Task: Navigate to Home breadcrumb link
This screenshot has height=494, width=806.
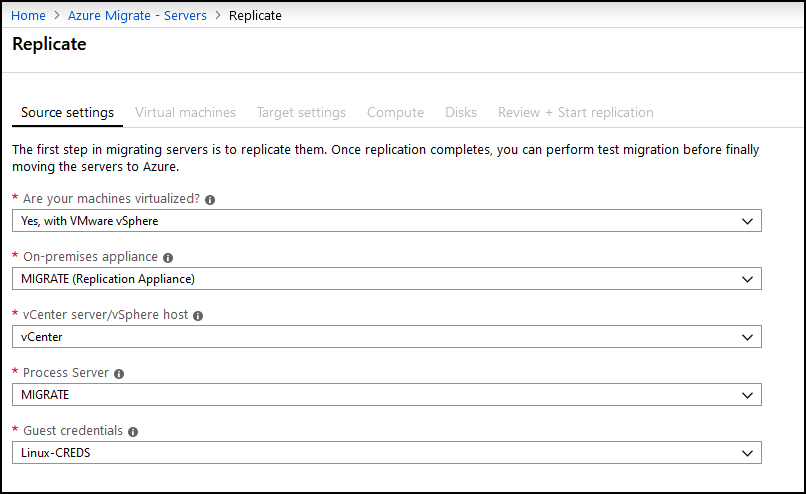Action: click(28, 15)
